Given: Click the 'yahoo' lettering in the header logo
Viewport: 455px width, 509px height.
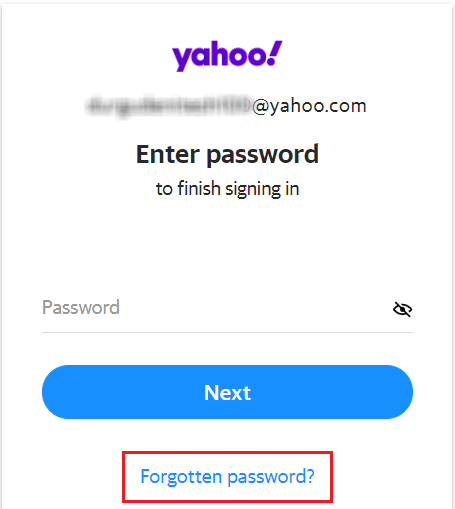Looking at the screenshot, I should pos(219,58).
